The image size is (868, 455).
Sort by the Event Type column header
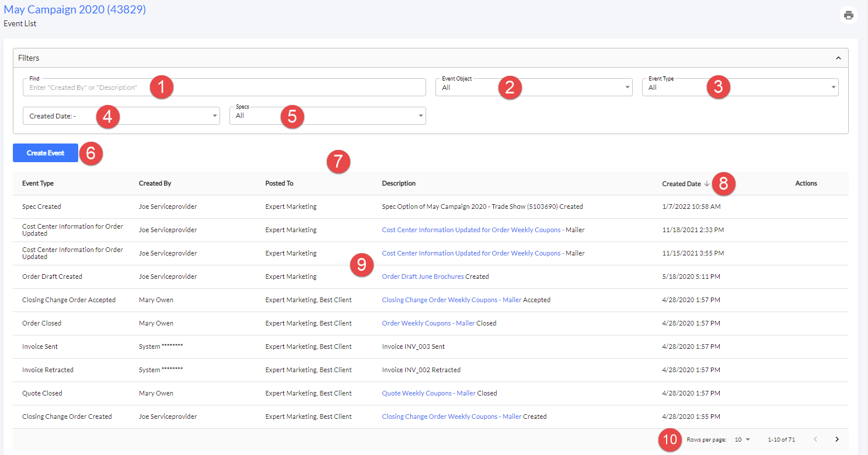pyautogui.click(x=38, y=183)
